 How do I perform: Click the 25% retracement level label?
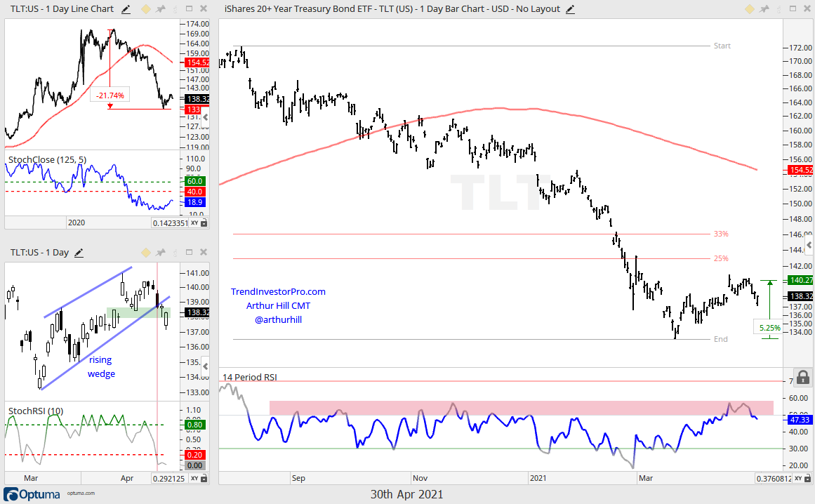pyautogui.click(x=721, y=258)
